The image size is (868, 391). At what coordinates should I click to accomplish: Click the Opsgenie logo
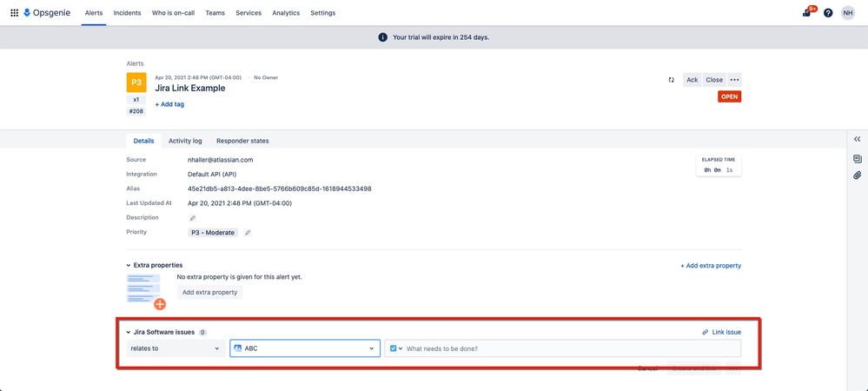pyautogui.click(x=47, y=13)
